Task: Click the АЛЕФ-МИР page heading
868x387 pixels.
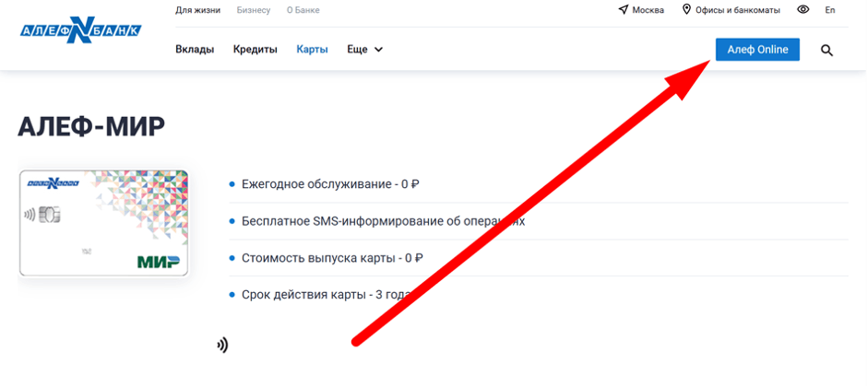Action: tap(91, 127)
